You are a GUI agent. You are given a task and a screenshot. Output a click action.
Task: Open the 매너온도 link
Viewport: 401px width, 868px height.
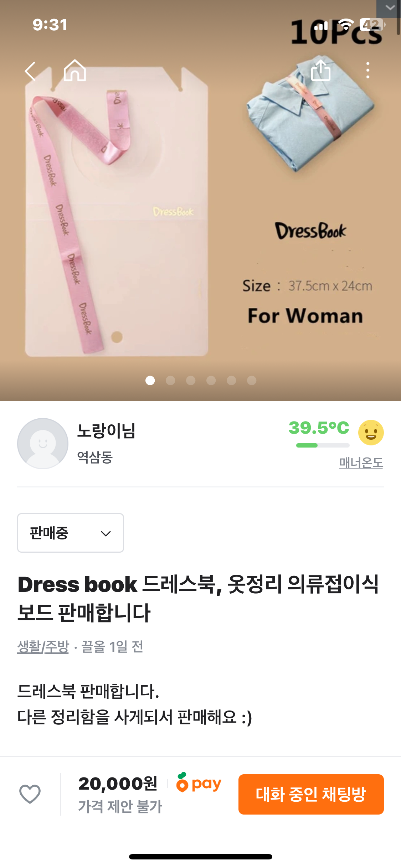(361, 463)
